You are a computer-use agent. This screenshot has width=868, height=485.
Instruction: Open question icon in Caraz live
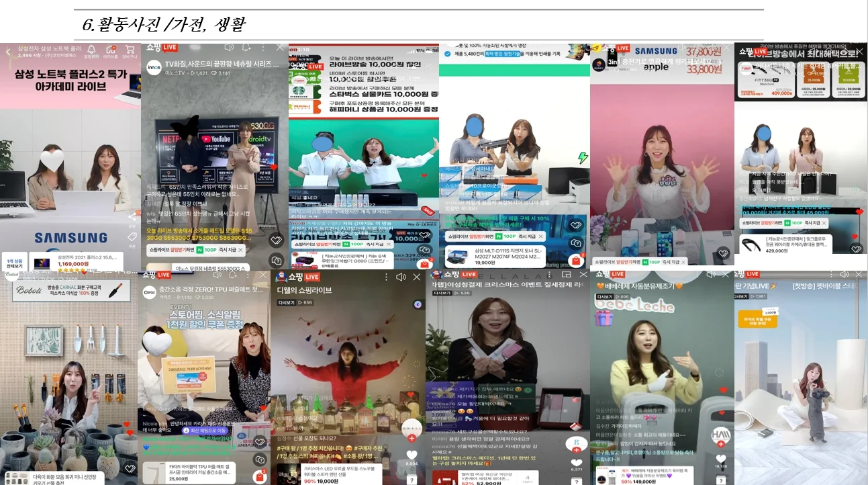coord(260,459)
